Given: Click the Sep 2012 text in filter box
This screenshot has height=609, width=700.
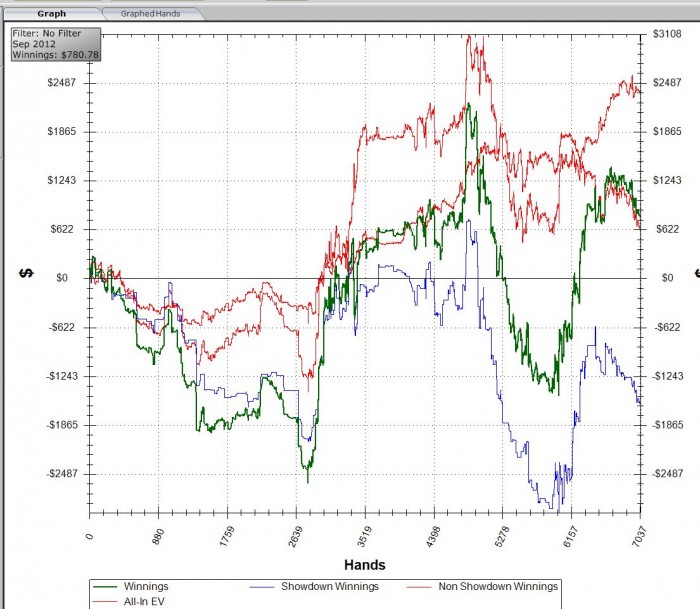Looking at the screenshot, I should [34, 44].
